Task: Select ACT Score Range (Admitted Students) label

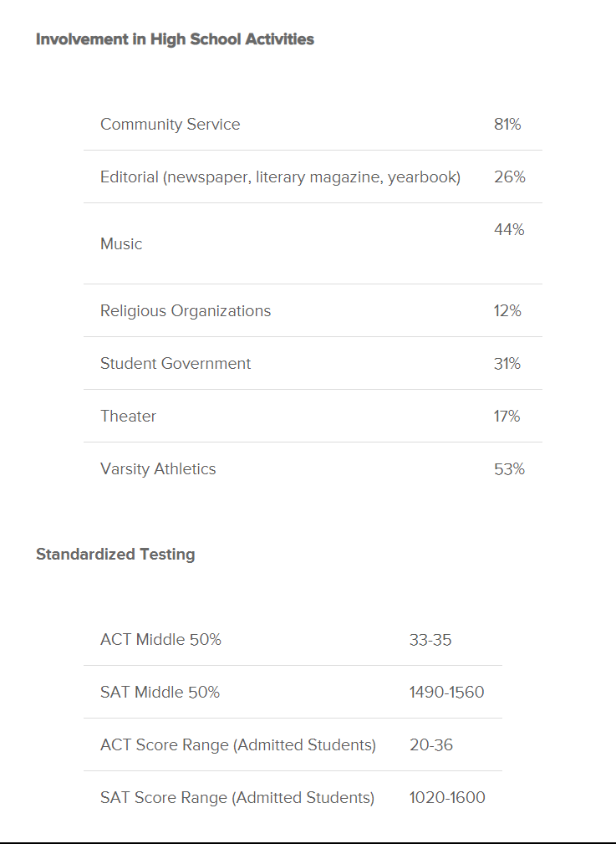Action: [x=238, y=745]
